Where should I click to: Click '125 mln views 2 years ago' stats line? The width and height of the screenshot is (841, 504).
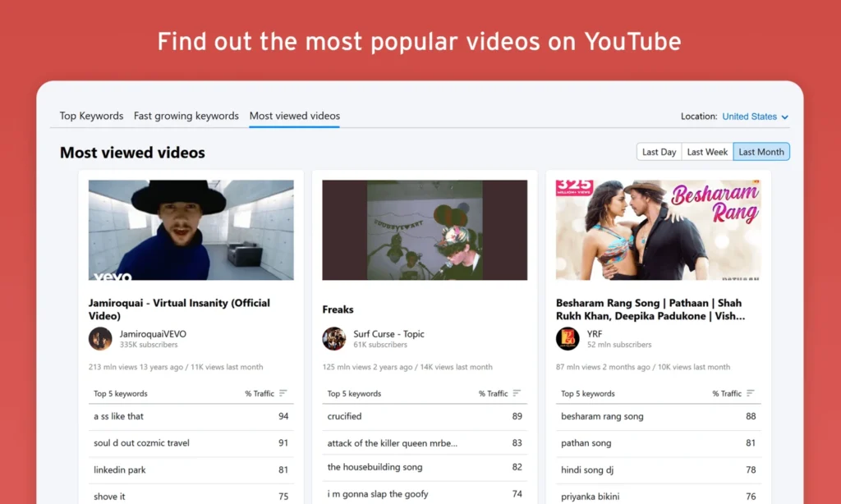coord(407,367)
